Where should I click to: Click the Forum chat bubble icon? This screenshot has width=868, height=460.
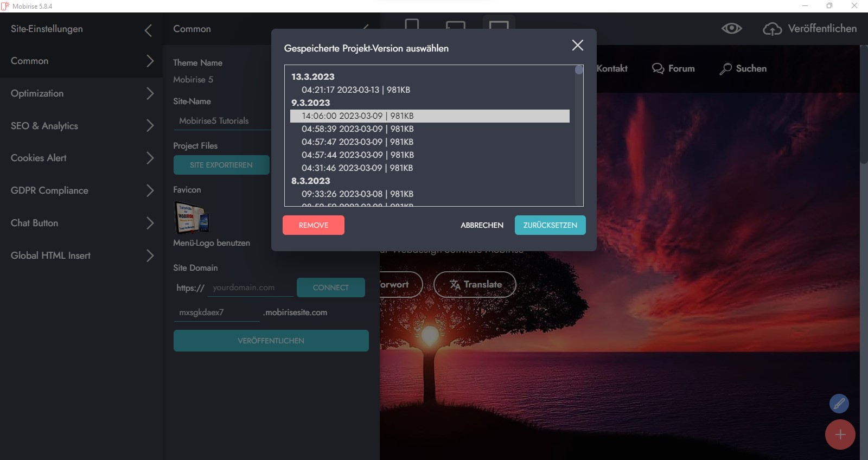point(658,69)
